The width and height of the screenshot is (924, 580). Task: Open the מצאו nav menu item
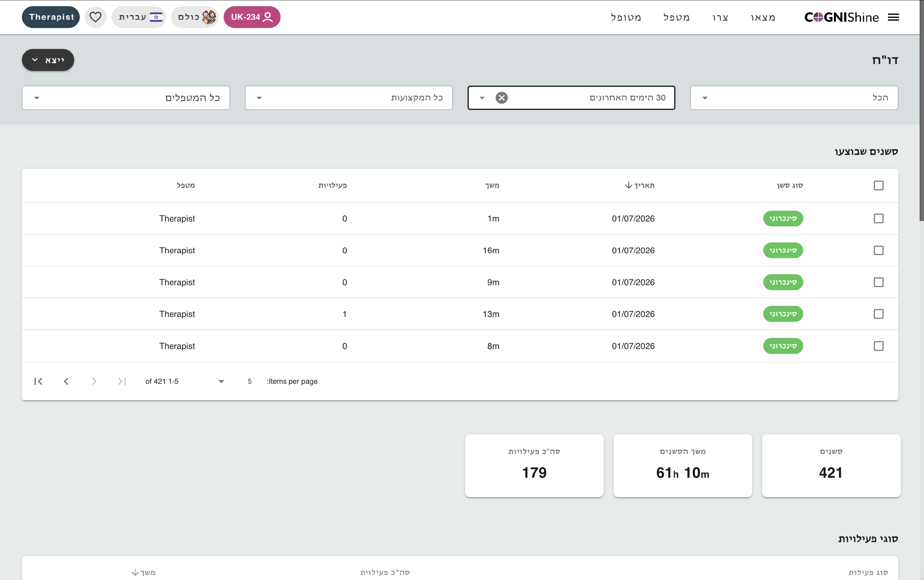[763, 17]
